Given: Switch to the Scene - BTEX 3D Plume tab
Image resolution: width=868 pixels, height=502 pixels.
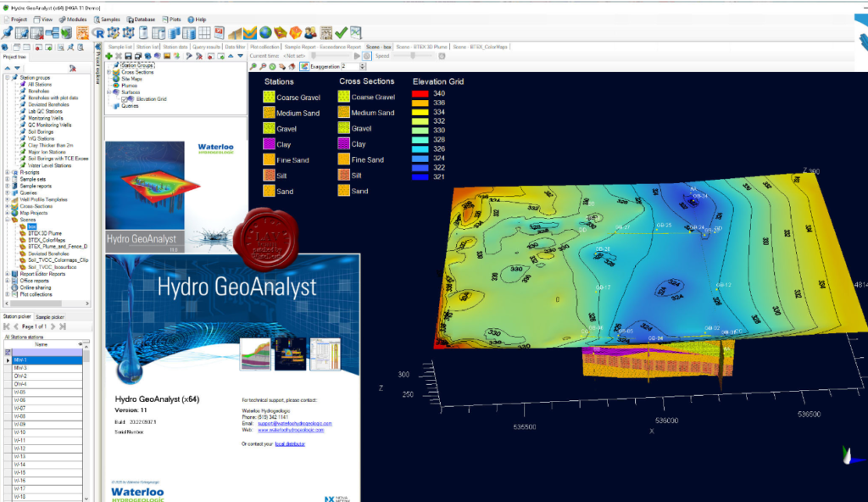Looking at the screenshot, I should [x=421, y=47].
